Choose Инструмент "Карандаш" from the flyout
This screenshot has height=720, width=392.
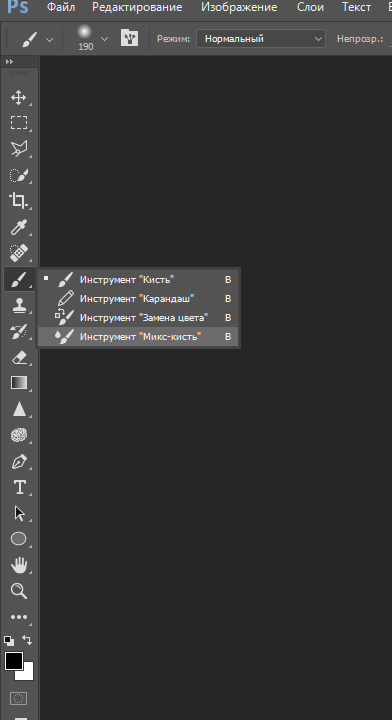[x=138, y=298]
